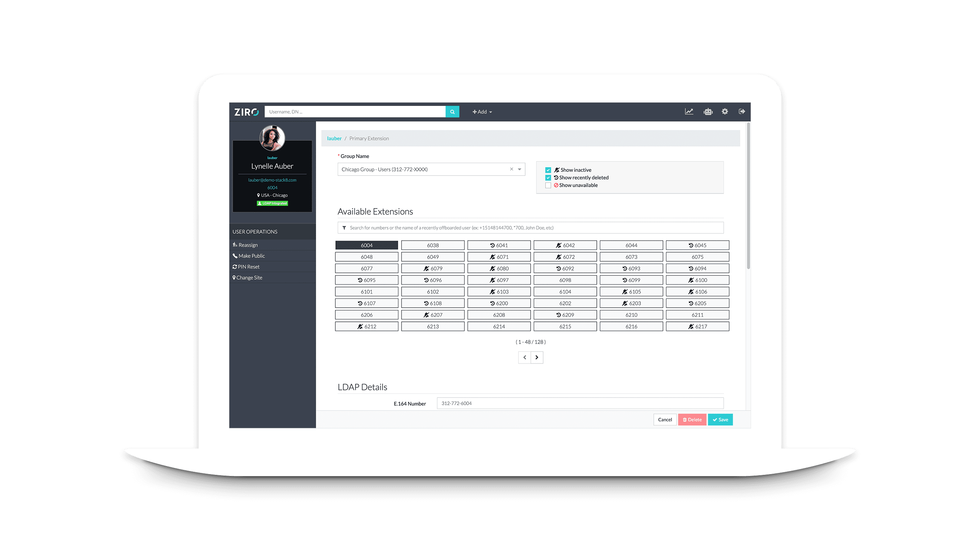The image size is (980, 551).
Task: Click the Save button
Action: pyautogui.click(x=720, y=419)
